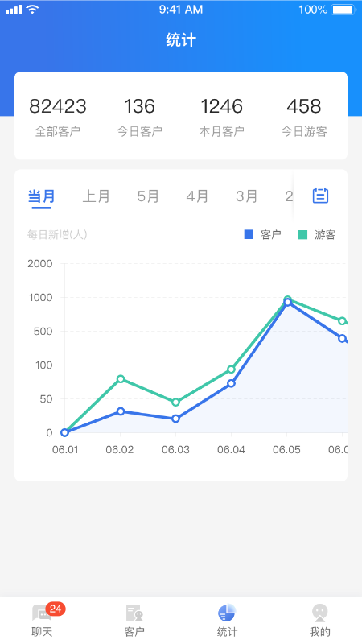Tap the 客户 customers nav icon
Image resolution: width=362 pixels, height=644 pixels.
[134, 613]
